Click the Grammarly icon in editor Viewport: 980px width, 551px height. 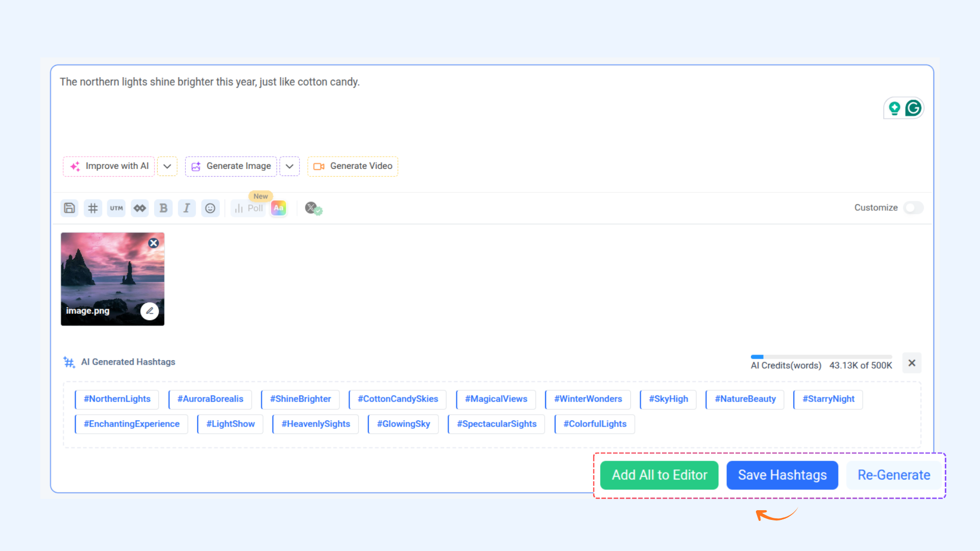coord(913,108)
